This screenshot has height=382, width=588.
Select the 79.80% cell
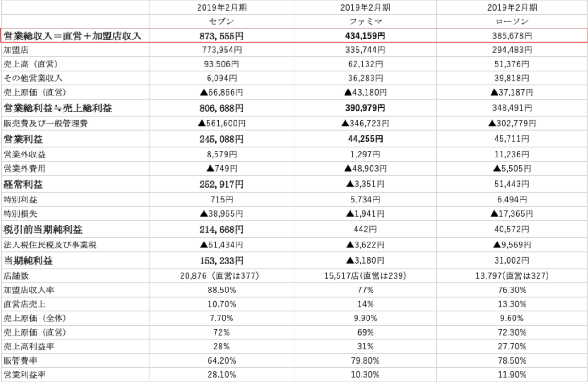coord(365,360)
